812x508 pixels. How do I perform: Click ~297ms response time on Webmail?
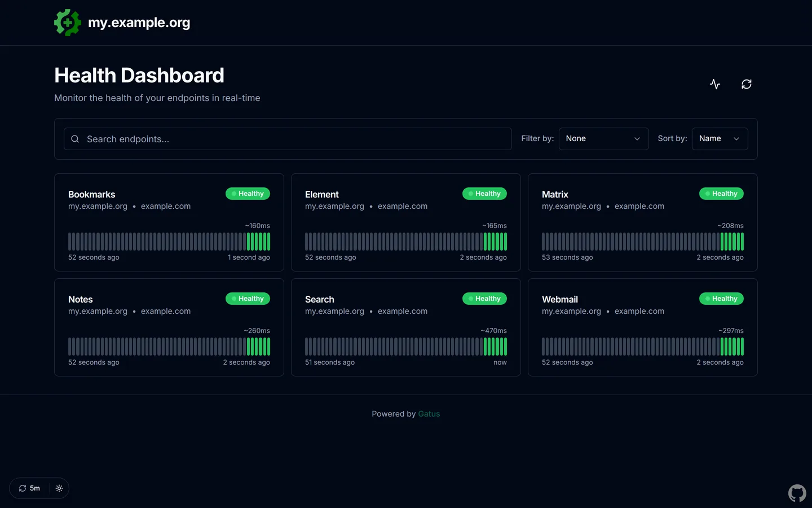731,331
